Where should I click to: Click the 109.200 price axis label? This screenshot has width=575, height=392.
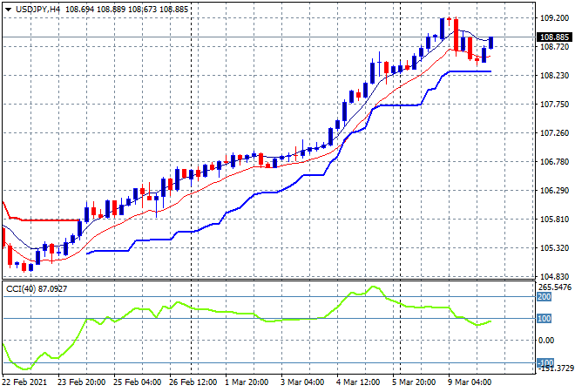point(553,17)
